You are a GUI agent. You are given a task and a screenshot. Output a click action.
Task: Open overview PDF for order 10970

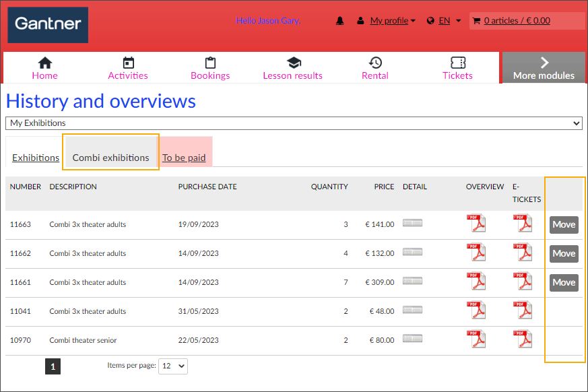pyautogui.click(x=477, y=339)
